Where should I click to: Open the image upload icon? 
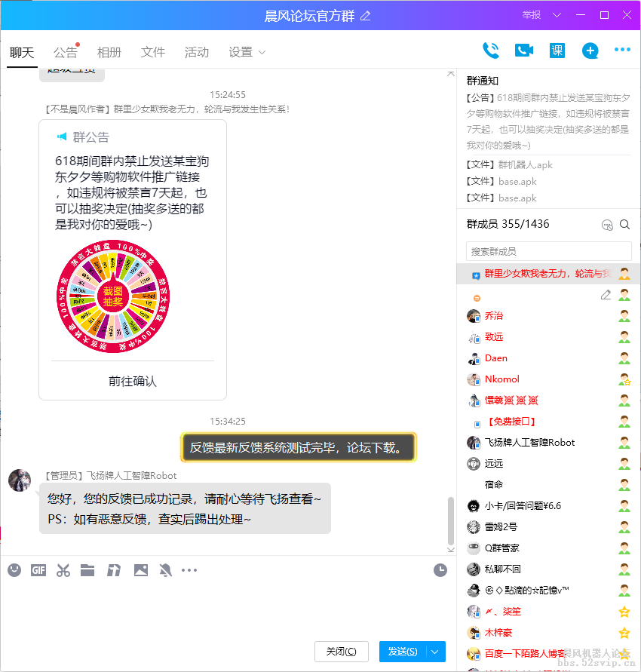pos(140,569)
